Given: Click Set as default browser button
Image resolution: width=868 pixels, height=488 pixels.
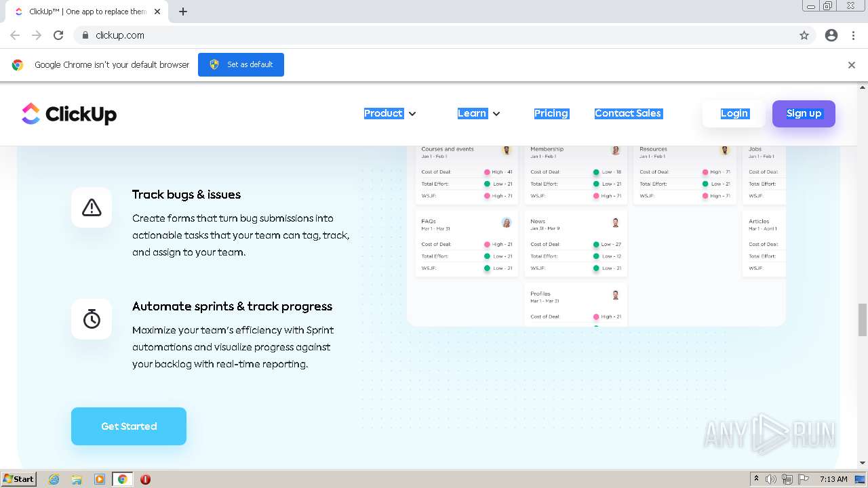Looking at the screenshot, I should click(241, 64).
